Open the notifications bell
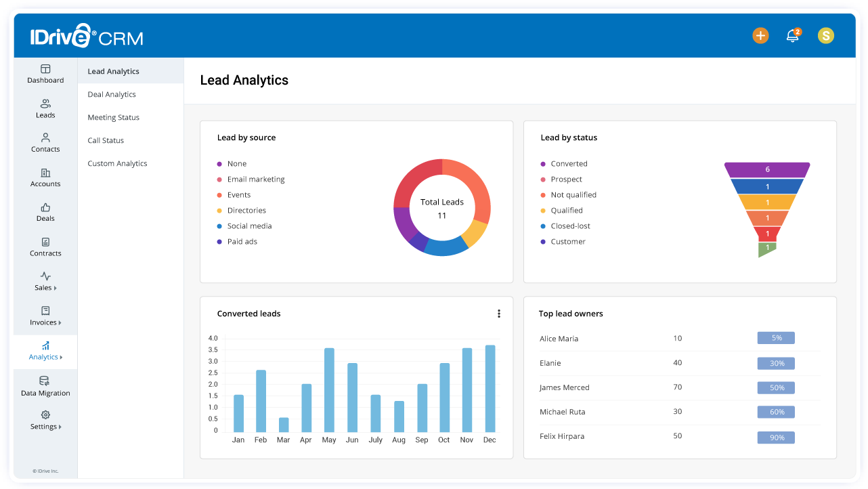Screen dimensions: 868x489 pos(792,35)
